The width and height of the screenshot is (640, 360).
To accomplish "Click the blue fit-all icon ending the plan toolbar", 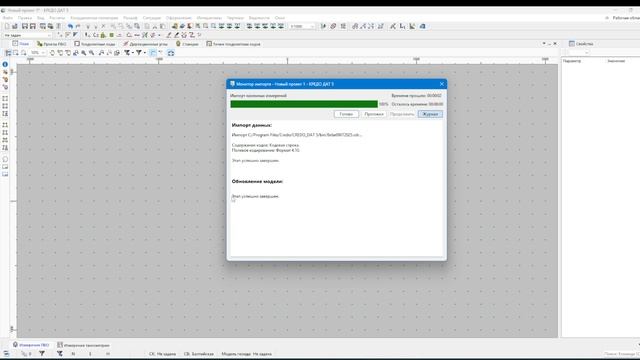I will click(171, 53).
